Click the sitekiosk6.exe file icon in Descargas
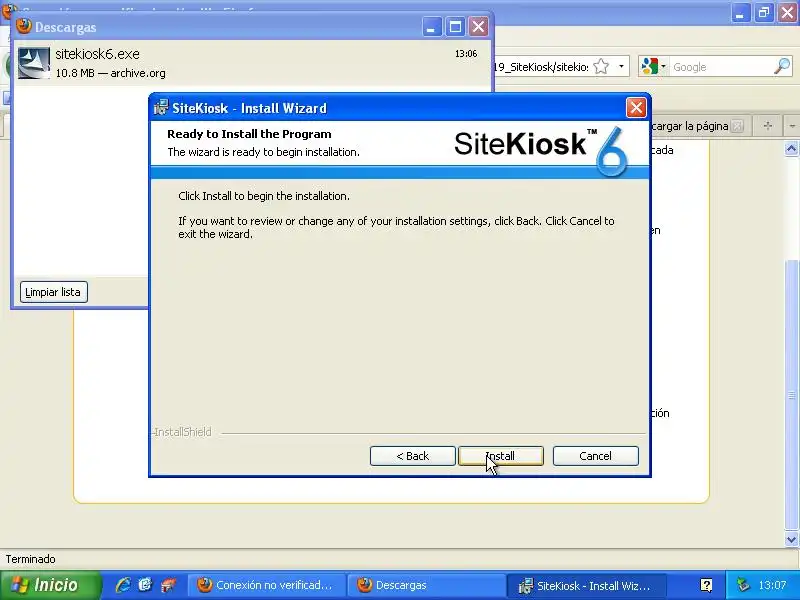This screenshot has height=600, width=800. tap(34, 63)
